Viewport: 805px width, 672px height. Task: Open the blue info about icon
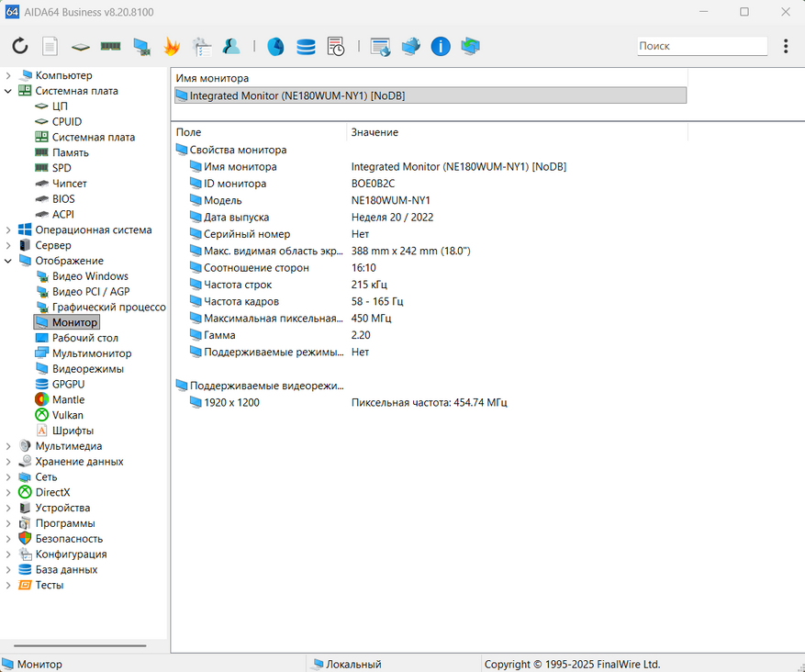[441, 46]
